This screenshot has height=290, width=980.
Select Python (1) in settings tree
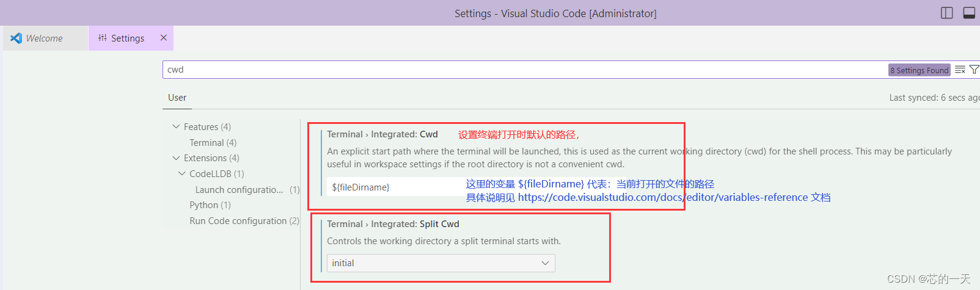point(210,205)
